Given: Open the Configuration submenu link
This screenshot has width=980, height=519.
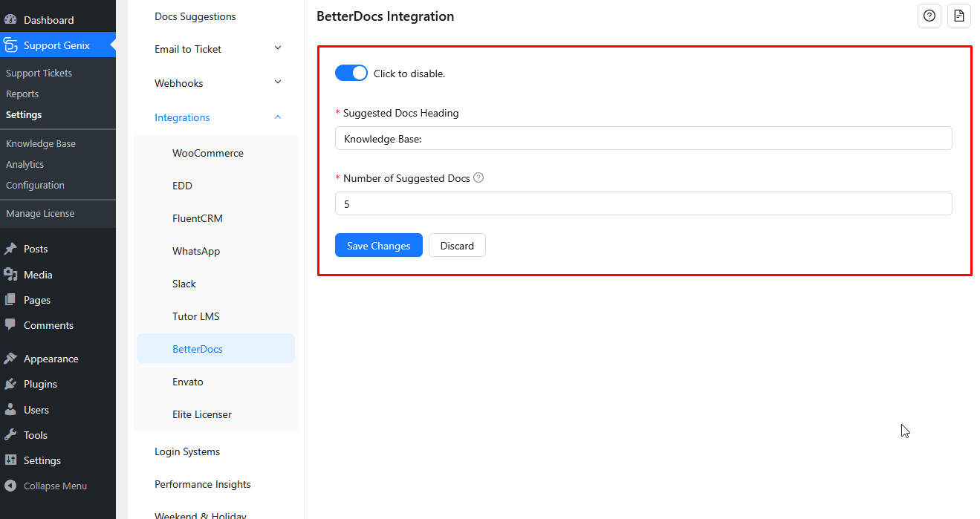Looking at the screenshot, I should tap(35, 185).
